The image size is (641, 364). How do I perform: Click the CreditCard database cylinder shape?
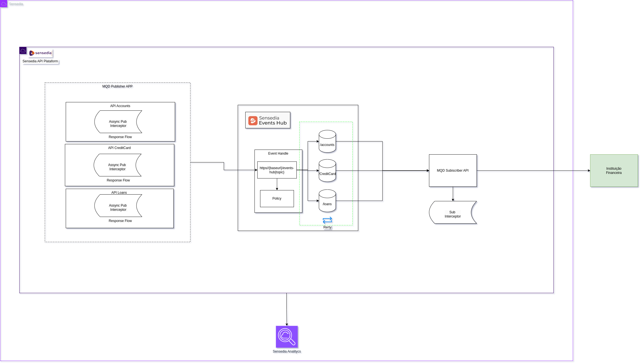[x=327, y=170]
